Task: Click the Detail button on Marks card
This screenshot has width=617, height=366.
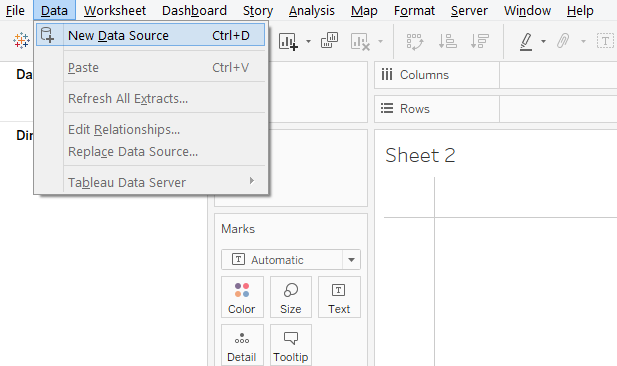Action: 242,345
